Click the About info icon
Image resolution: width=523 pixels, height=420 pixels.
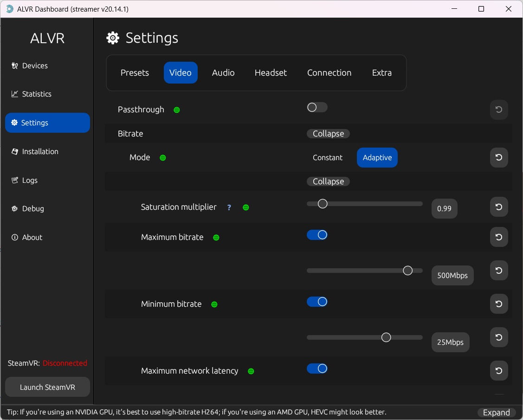click(x=14, y=238)
